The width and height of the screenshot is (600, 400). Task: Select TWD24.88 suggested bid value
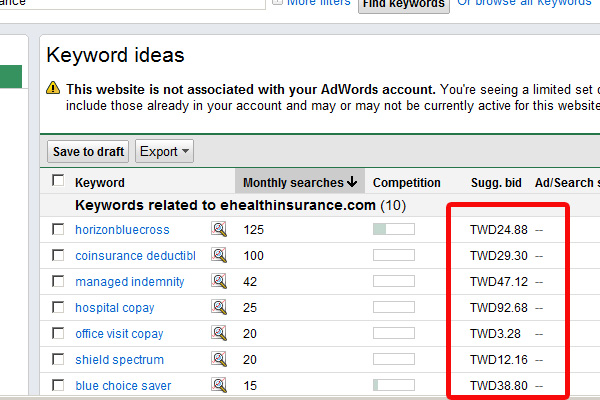point(499,230)
